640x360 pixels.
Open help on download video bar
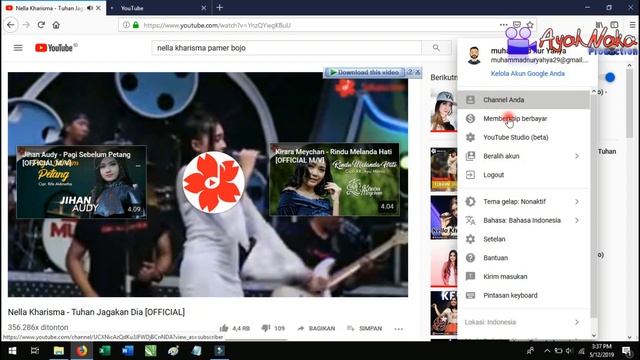pyautogui.click(x=410, y=72)
